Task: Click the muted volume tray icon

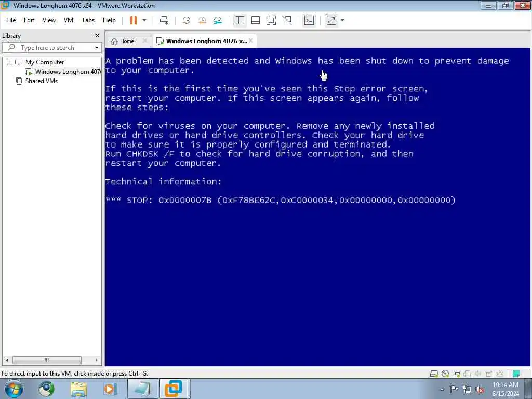Action: [480, 390]
